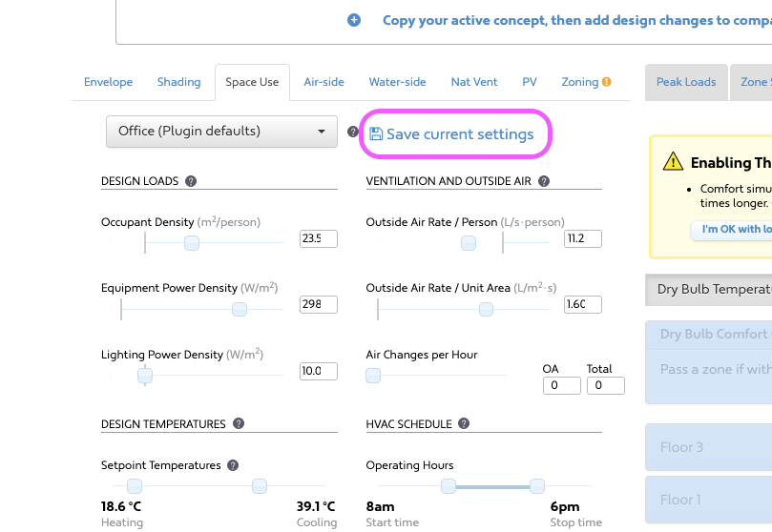The width and height of the screenshot is (772, 532).
Task: Switch to the Shading tab
Action: pos(178,82)
